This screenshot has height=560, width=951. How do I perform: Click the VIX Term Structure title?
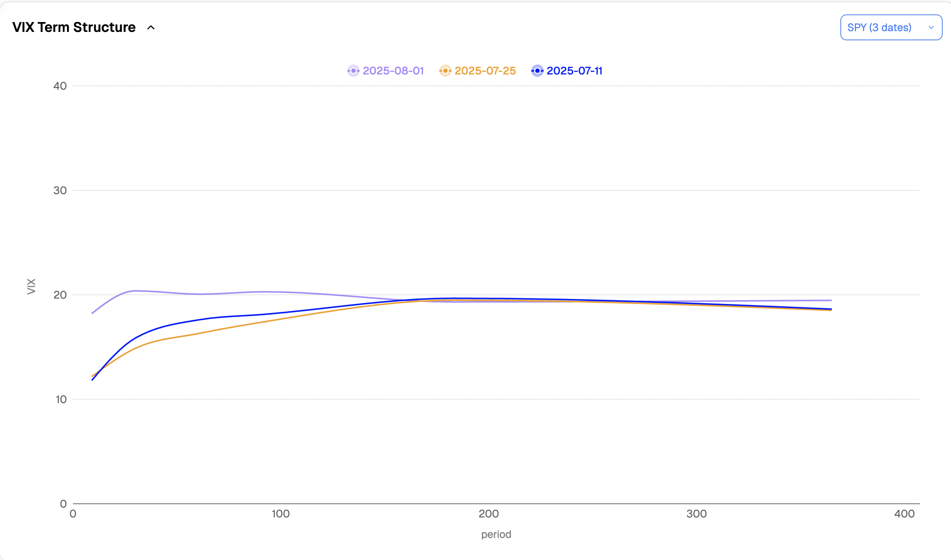coord(74,27)
